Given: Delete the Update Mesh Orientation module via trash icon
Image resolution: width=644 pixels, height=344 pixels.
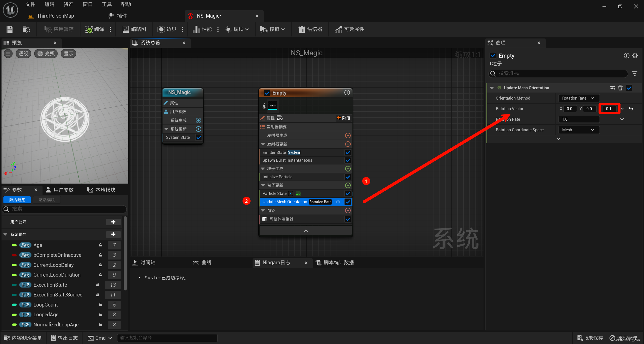Looking at the screenshot, I should coord(620,88).
